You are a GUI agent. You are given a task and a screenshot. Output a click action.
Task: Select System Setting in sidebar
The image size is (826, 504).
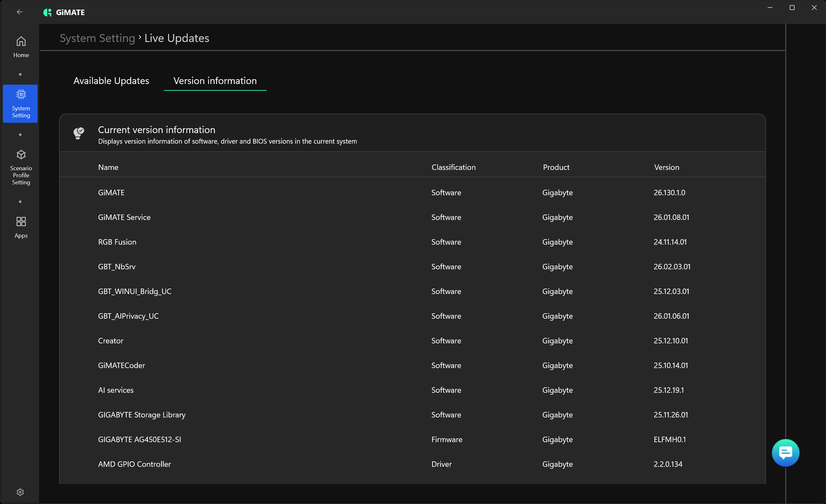pos(21,104)
